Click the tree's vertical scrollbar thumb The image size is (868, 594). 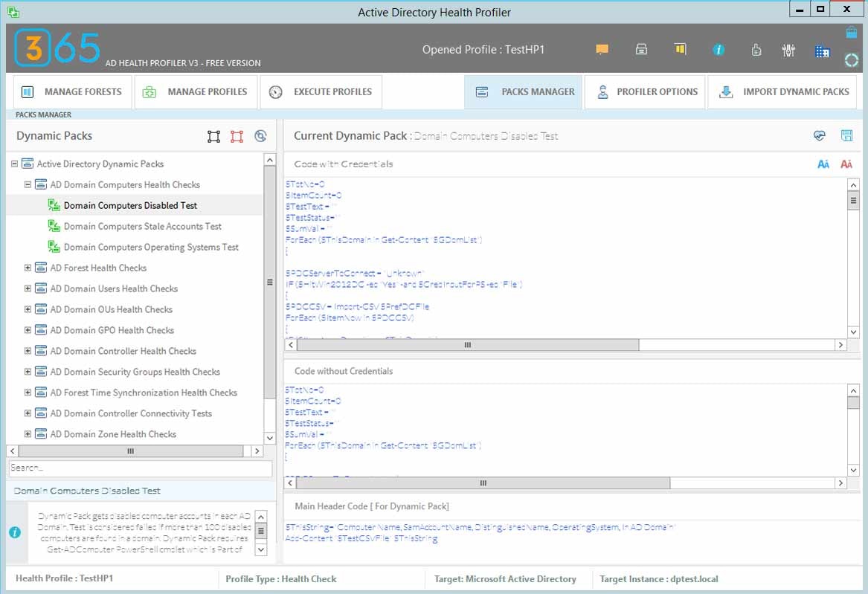tap(269, 282)
